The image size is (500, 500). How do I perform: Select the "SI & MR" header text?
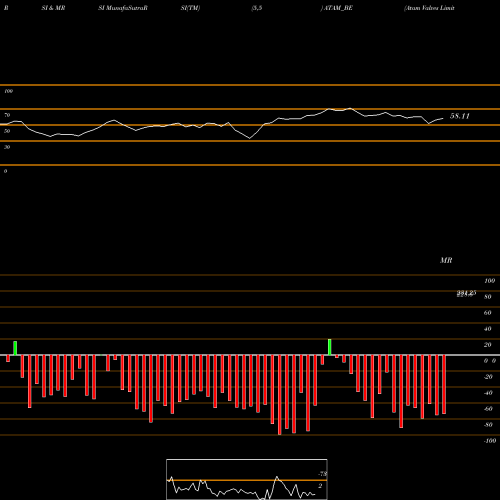[x=53, y=8]
